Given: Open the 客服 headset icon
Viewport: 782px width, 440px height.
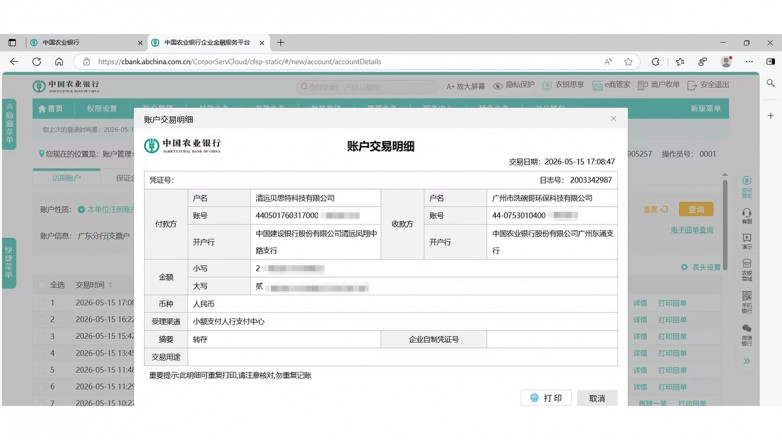Looking at the screenshot, I should (x=747, y=216).
